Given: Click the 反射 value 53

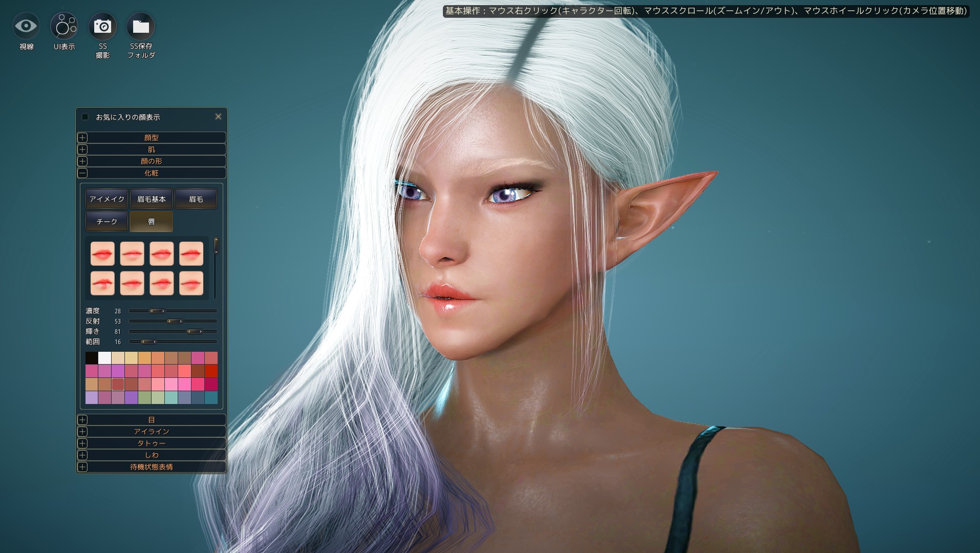Looking at the screenshot, I should tap(118, 322).
